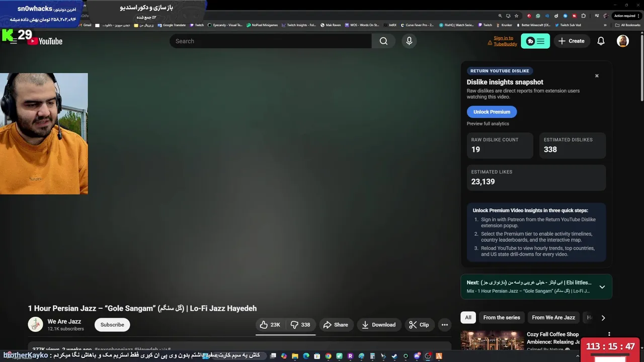Show more filter chips with arrow
The width and height of the screenshot is (644, 362).
click(x=603, y=318)
